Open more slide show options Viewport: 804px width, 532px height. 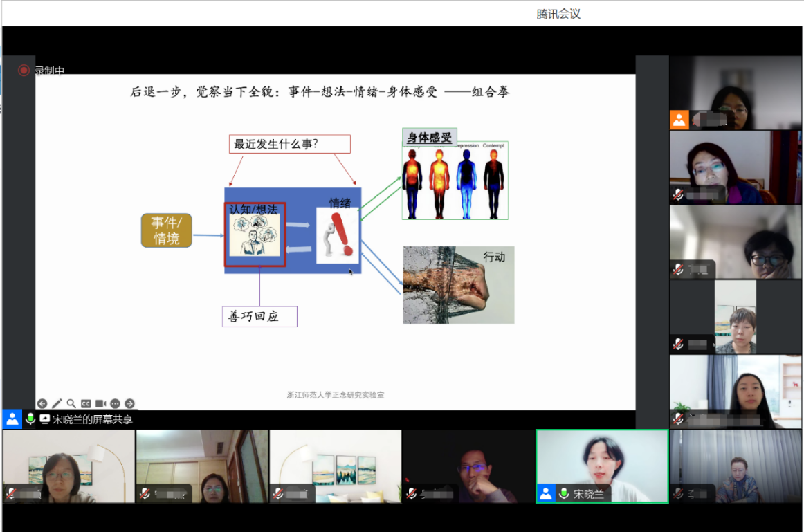tap(115, 403)
